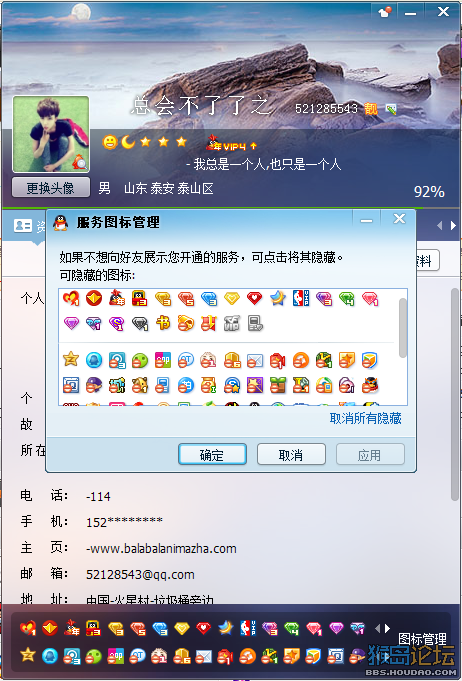This screenshot has height=681, width=462.
Task: Click the 确定 button
Action: tap(212, 455)
